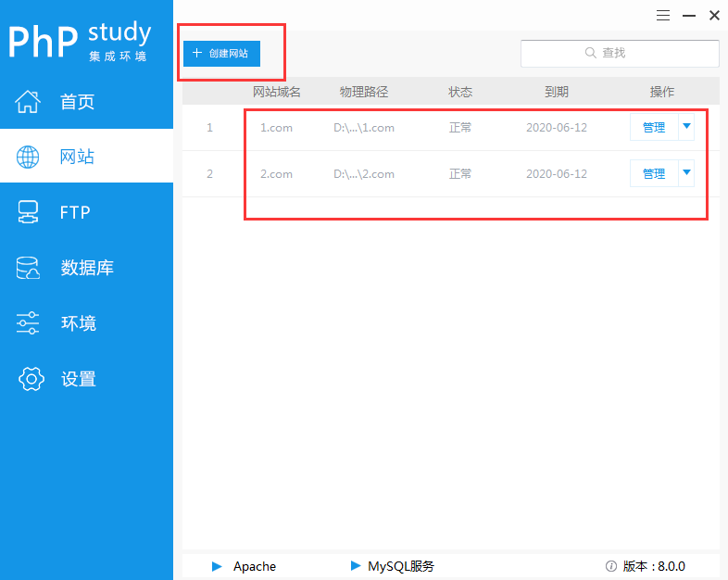This screenshot has width=728, height=580.
Task: Click the 查找 search field
Action: (620, 54)
